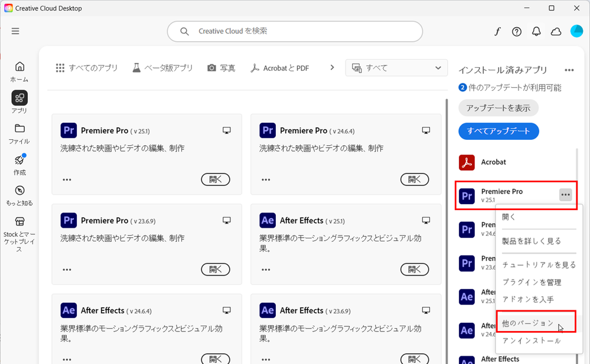Click the Premiere Pro v24.6.4 card icon
Image resolution: width=590 pixels, height=364 pixels.
pyautogui.click(x=268, y=130)
